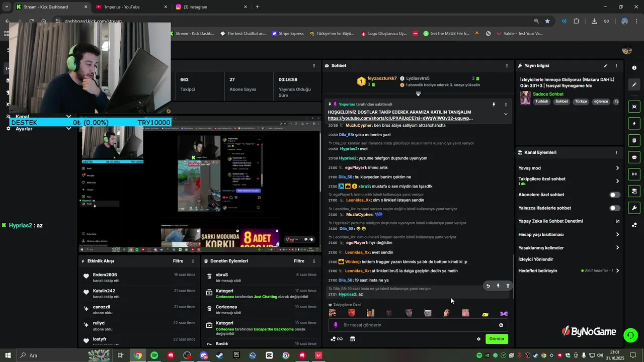Image resolution: width=644 pixels, height=362 pixels.
Task: Toggle Yalnızca ifadelerle sohbet switch
Action: (615, 208)
